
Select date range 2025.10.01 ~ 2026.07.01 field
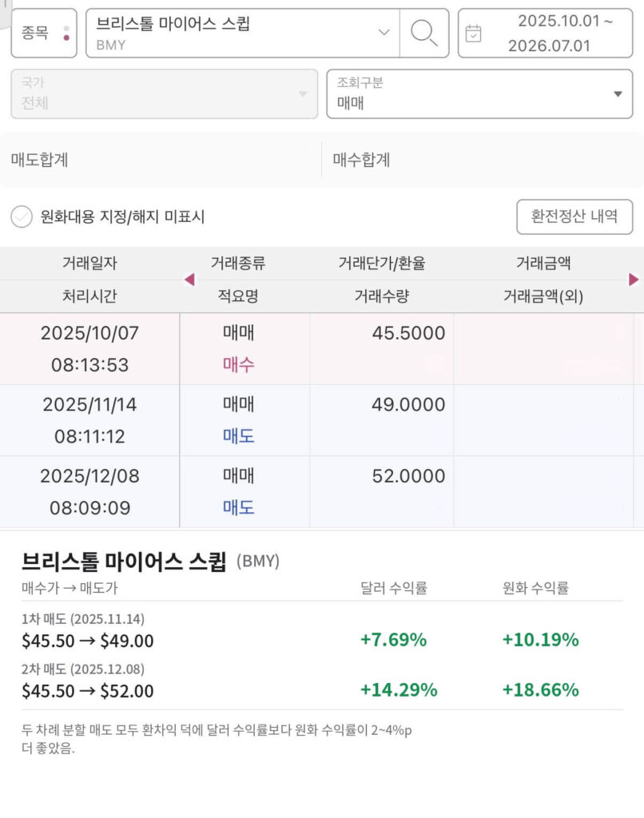(x=546, y=33)
